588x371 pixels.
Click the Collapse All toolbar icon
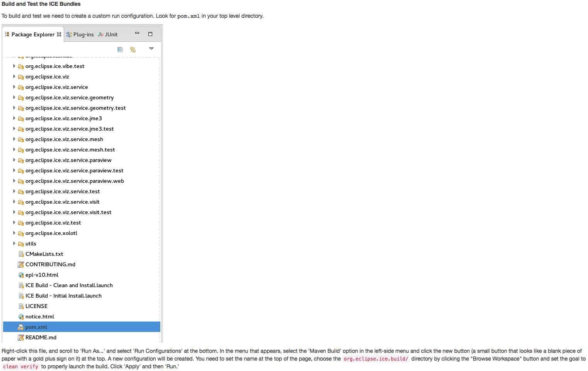click(x=120, y=49)
